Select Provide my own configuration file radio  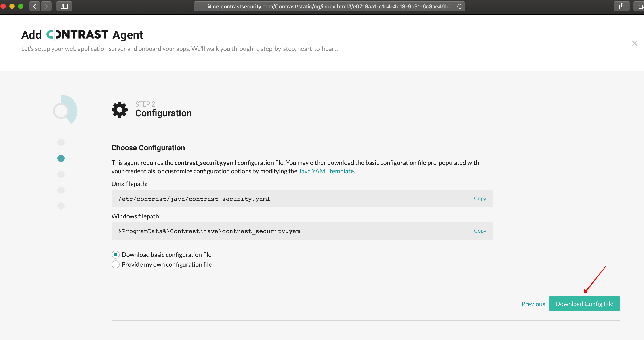point(115,264)
